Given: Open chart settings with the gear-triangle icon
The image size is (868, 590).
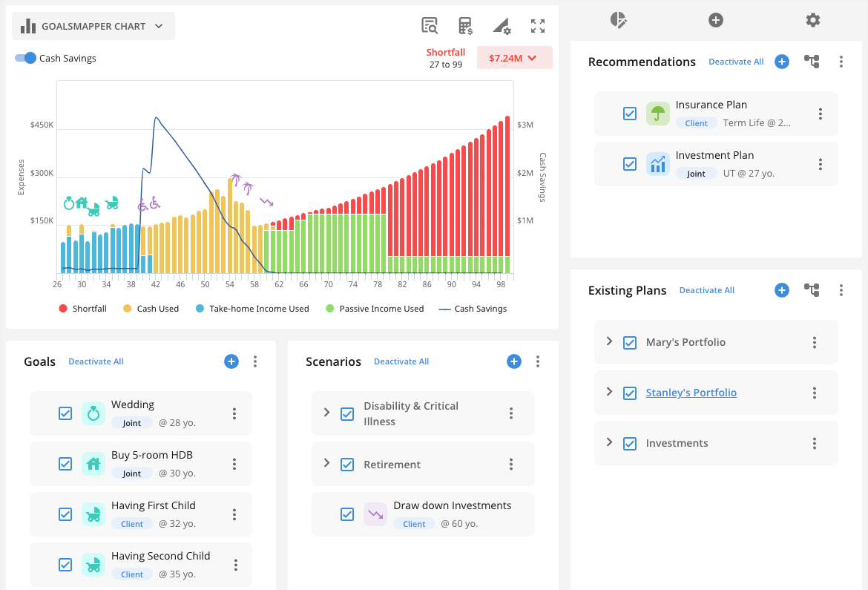Looking at the screenshot, I should [502, 26].
